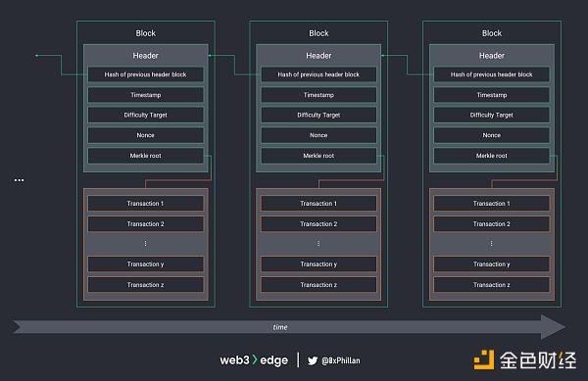
Task: Select Merkle root in the first block
Action: [x=146, y=156]
